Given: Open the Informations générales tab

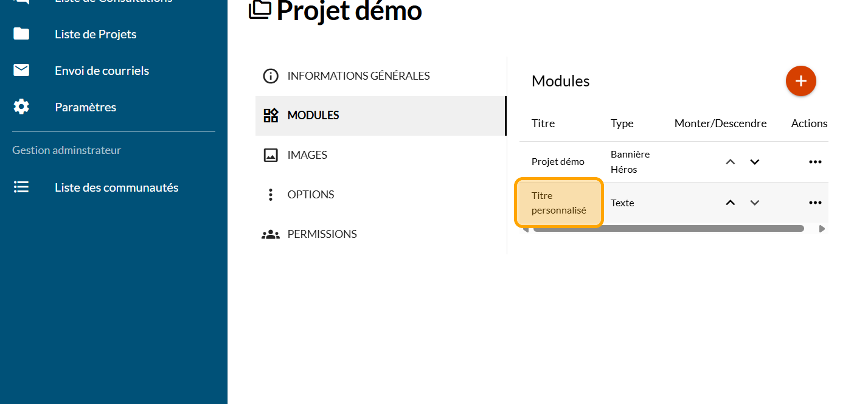Looking at the screenshot, I should coord(358,76).
